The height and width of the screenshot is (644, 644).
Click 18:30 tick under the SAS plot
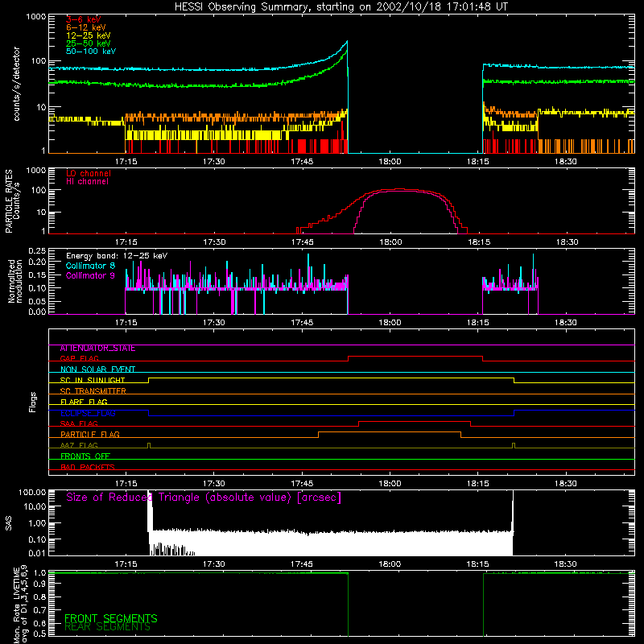pyautogui.click(x=566, y=564)
